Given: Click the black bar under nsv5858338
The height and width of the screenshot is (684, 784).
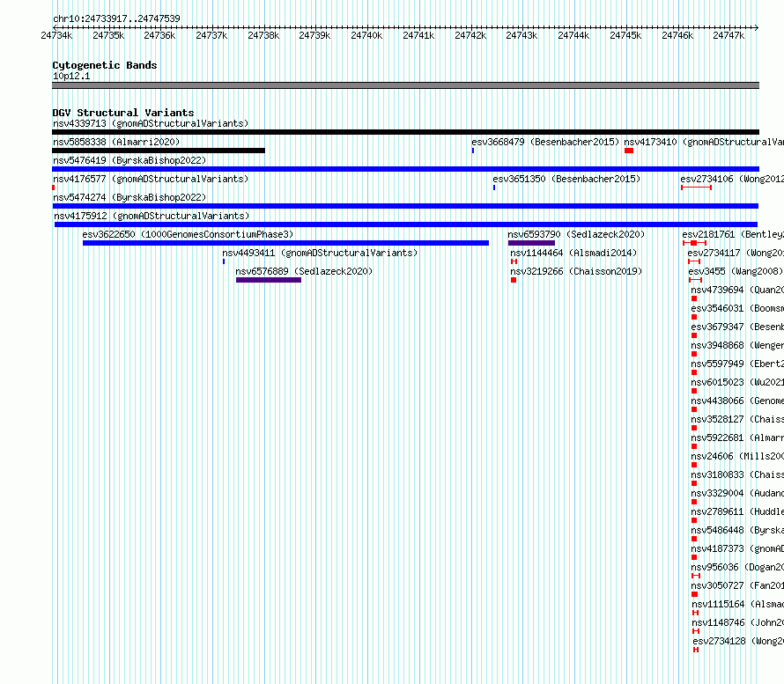Looking at the screenshot, I should click(159, 151).
